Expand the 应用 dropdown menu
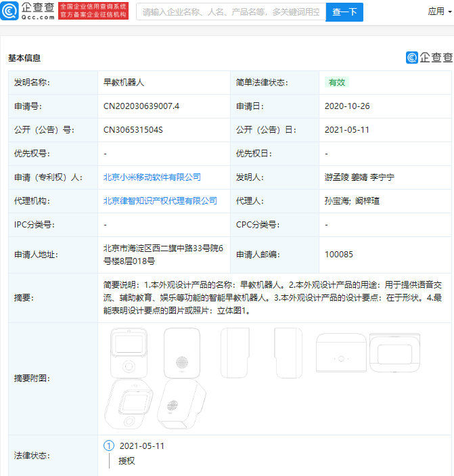454x476 pixels. [x=439, y=12]
